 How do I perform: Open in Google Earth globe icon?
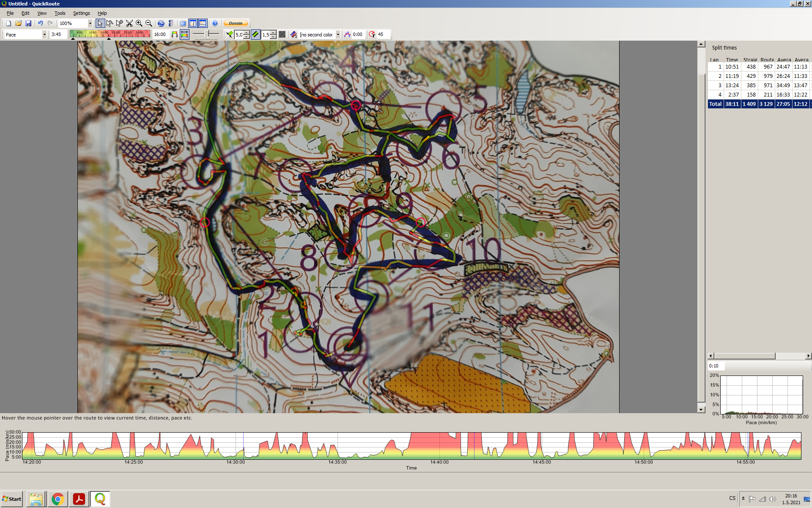click(161, 23)
